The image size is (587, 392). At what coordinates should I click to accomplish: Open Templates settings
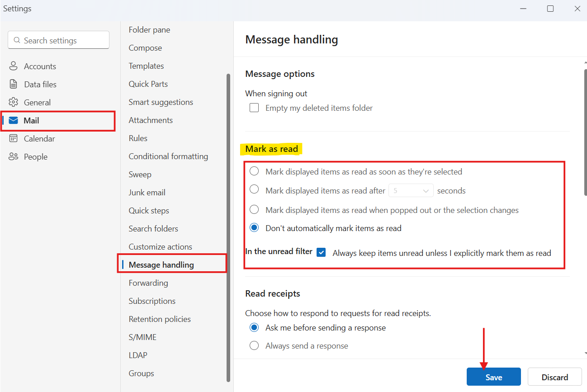(146, 66)
